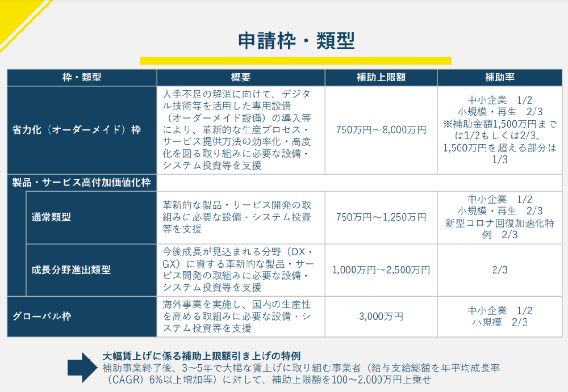Select the yellow underline bar below the title

295,61
